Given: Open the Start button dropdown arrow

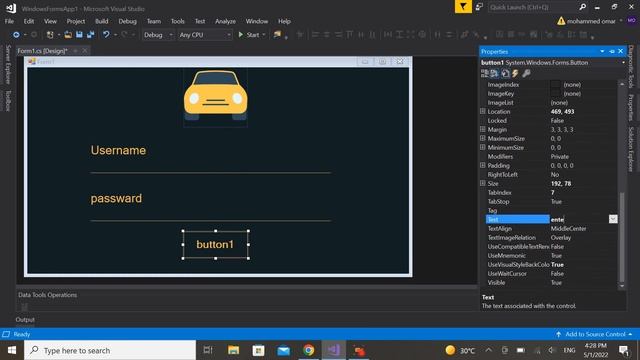Looking at the screenshot, I should (264, 35).
